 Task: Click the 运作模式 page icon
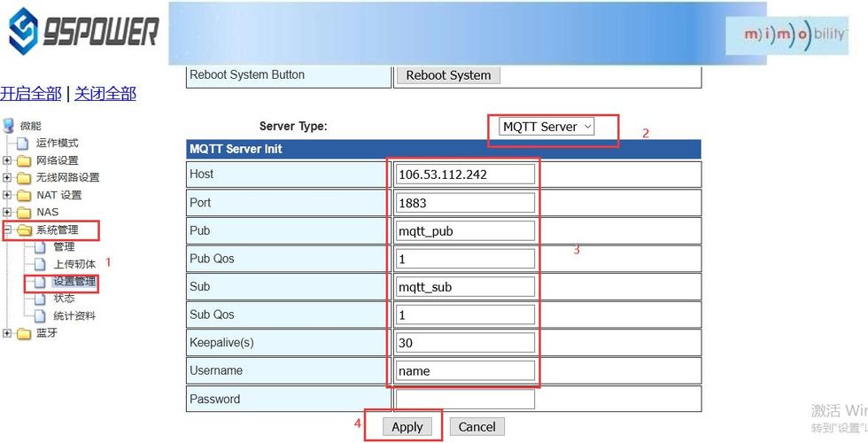[x=23, y=143]
